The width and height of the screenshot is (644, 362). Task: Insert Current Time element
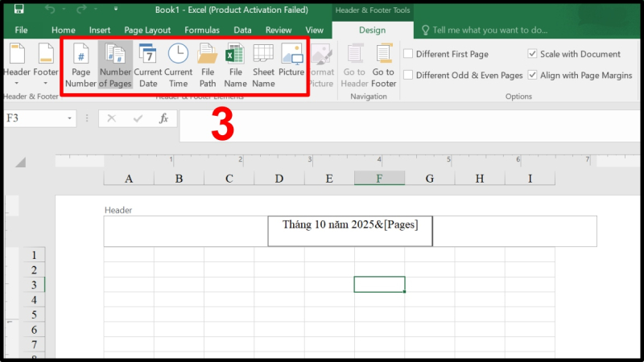click(178, 65)
